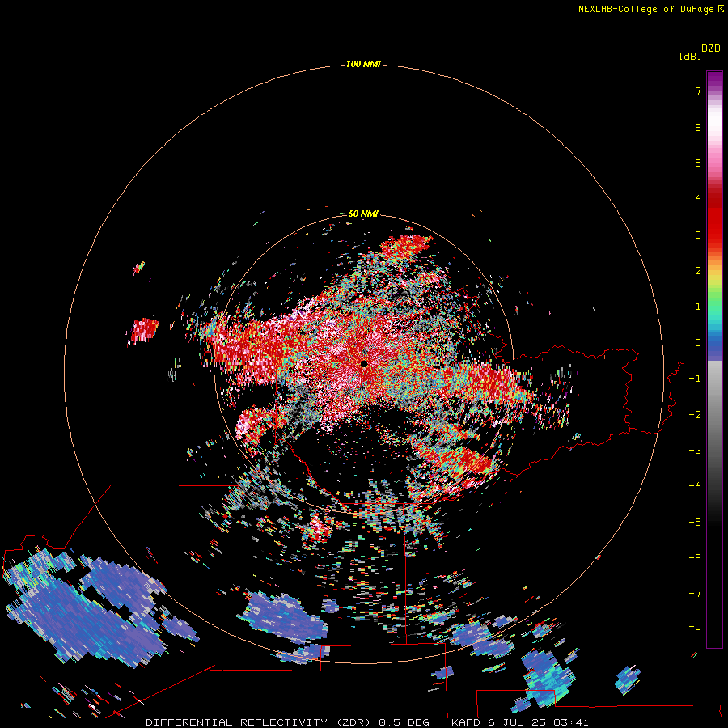Screen dimensions: 728x728
Task: Click the 0.5 DEG elevation text
Action: click(x=404, y=722)
